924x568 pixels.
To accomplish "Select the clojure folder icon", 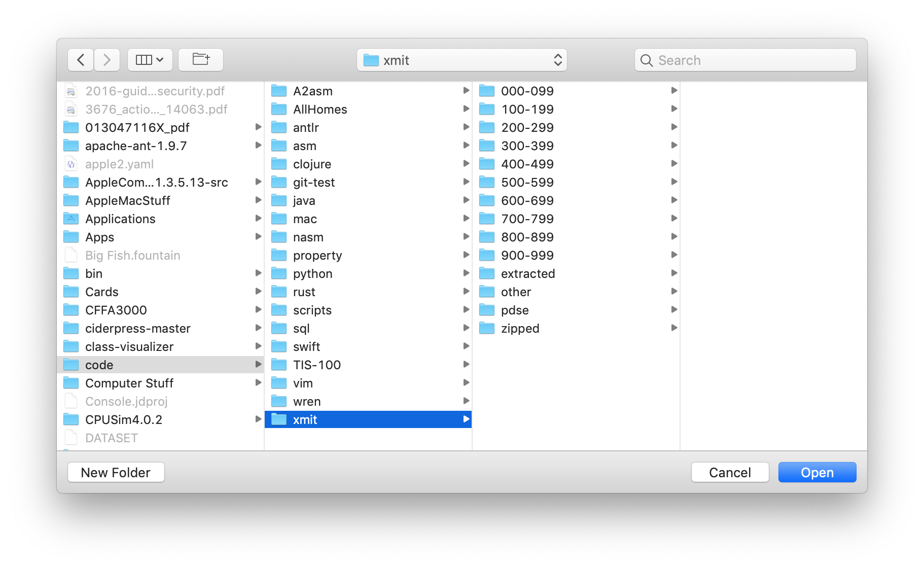I will coord(279,164).
